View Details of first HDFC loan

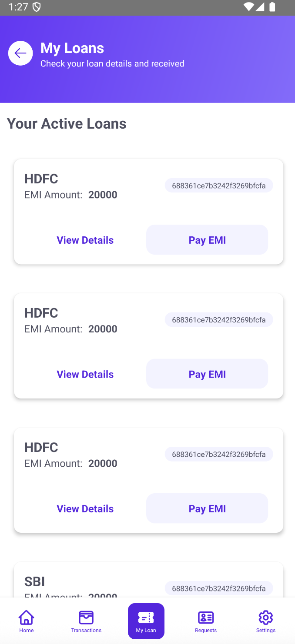tap(85, 240)
